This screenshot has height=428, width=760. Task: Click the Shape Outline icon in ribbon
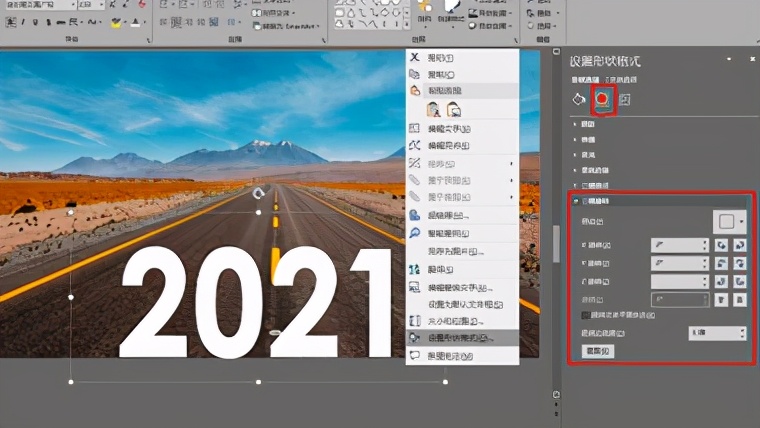pos(473,13)
